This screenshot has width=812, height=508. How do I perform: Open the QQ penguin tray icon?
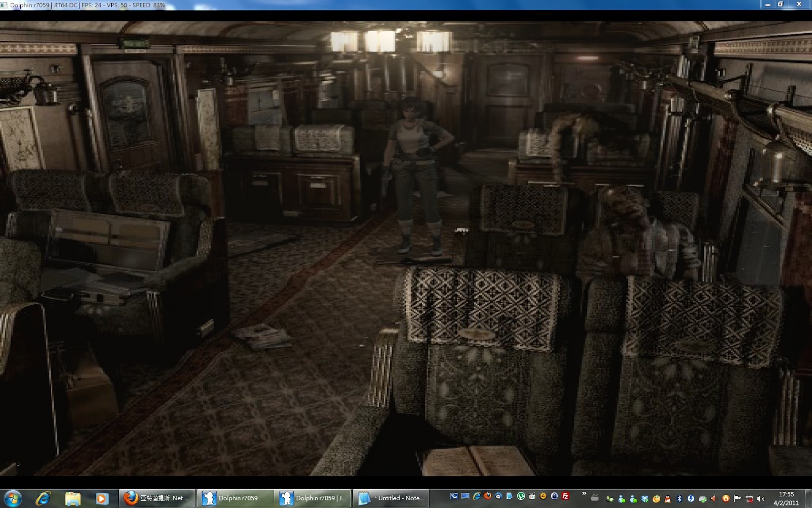tap(668, 499)
